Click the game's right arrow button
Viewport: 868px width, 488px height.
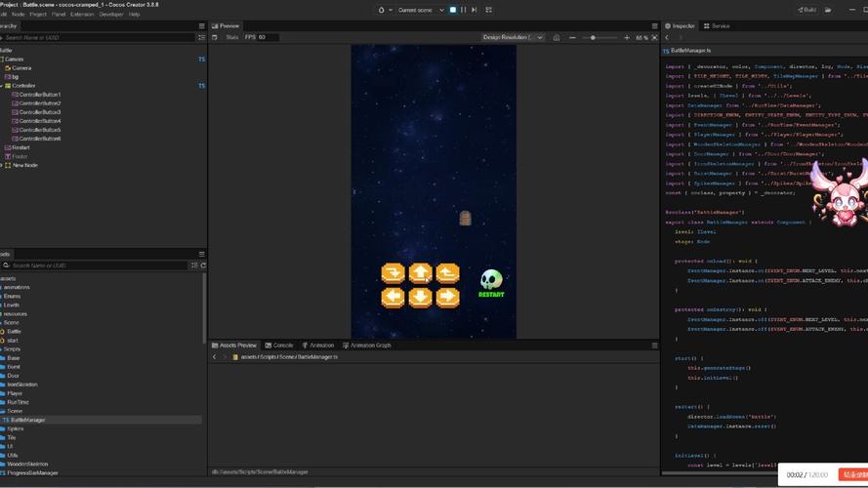tap(447, 297)
